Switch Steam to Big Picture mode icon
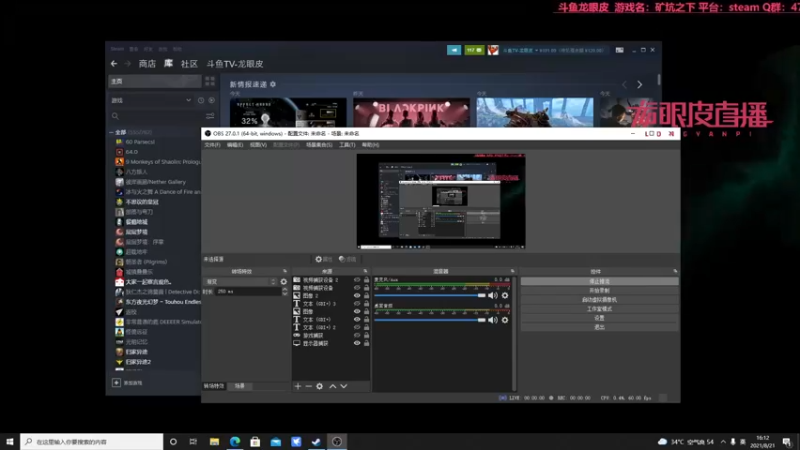The image size is (800, 450). pyautogui.click(x=619, y=50)
